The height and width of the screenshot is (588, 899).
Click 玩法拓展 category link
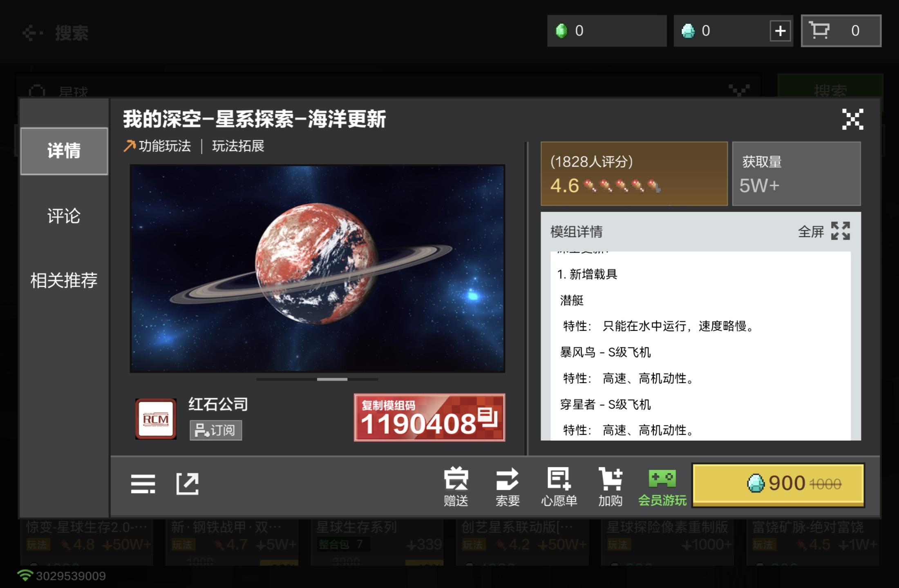pyautogui.click(x=238, y=146)
